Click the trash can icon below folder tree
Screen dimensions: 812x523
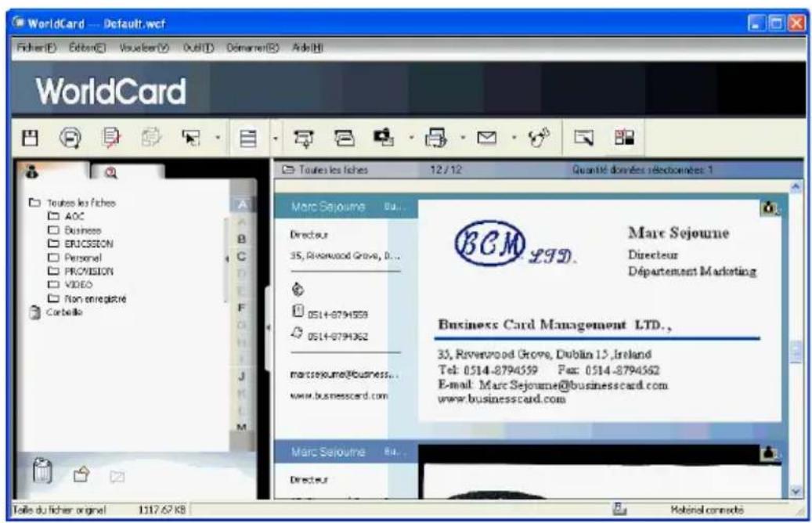point(42,471)
